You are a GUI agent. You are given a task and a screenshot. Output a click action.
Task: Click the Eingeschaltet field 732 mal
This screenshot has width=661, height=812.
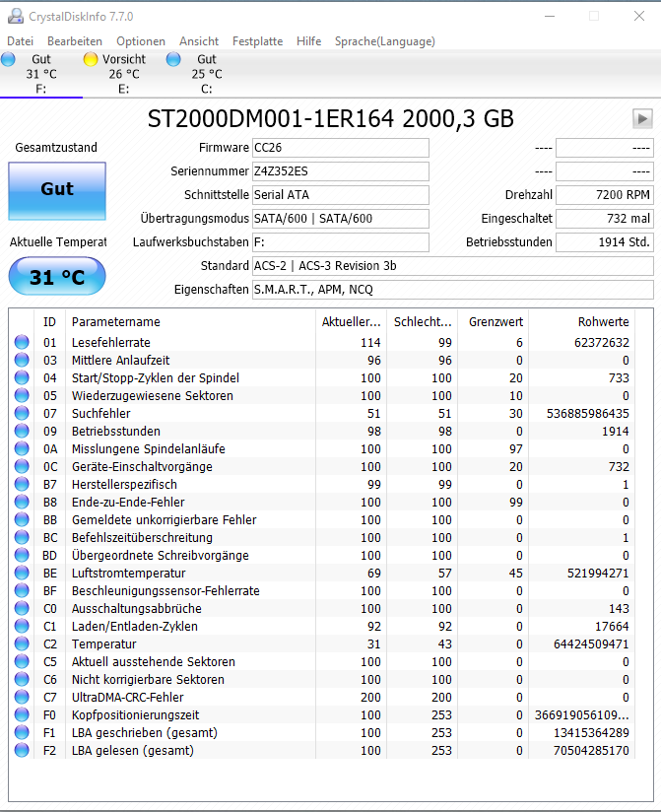[605, 219]
